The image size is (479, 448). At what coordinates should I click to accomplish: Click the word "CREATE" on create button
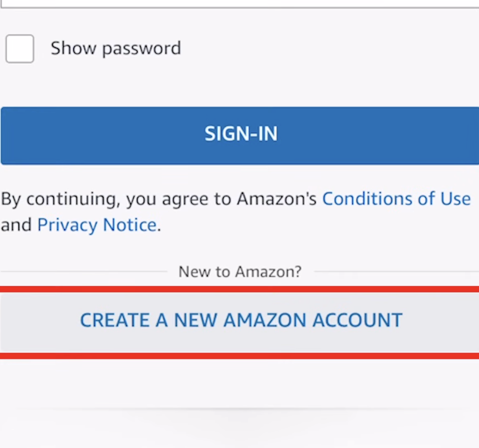point(115,320)
